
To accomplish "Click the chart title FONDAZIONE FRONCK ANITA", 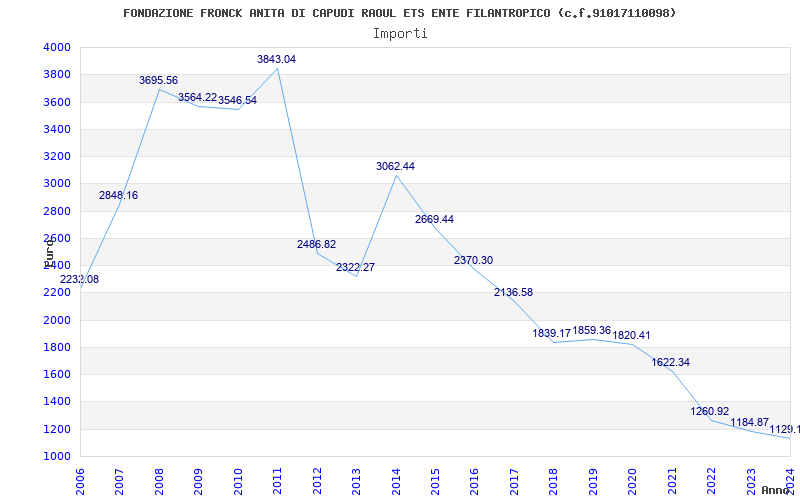I will point(399,13).
